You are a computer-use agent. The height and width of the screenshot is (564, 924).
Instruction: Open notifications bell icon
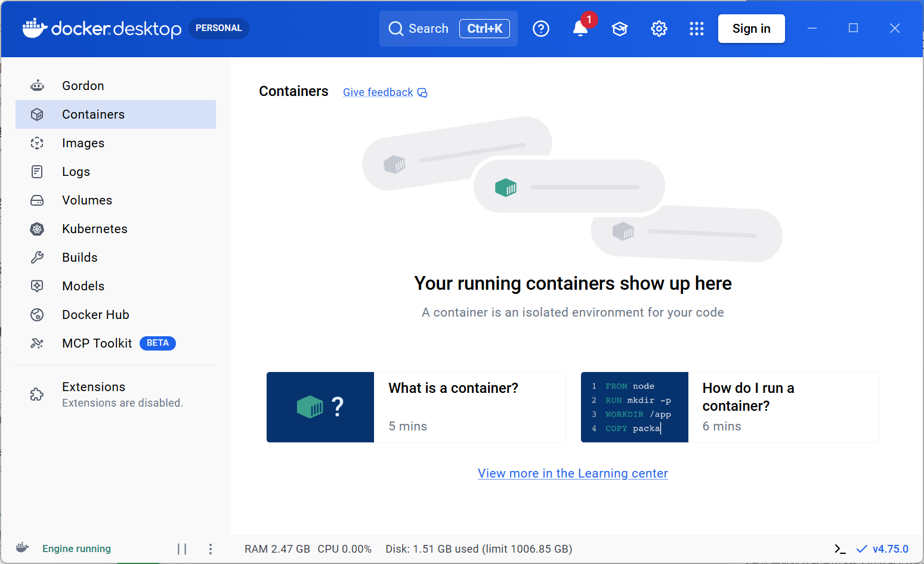[x=580, y=29]
